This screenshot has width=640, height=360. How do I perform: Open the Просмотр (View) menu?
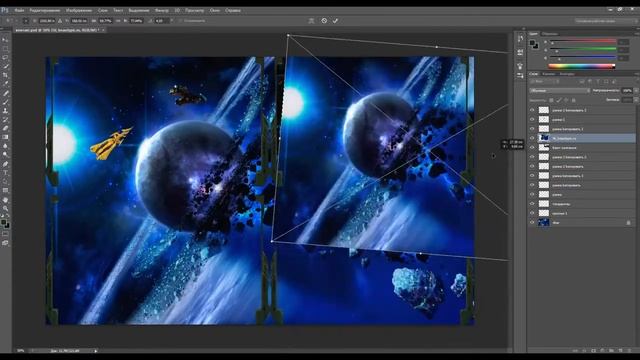[195, 10]
